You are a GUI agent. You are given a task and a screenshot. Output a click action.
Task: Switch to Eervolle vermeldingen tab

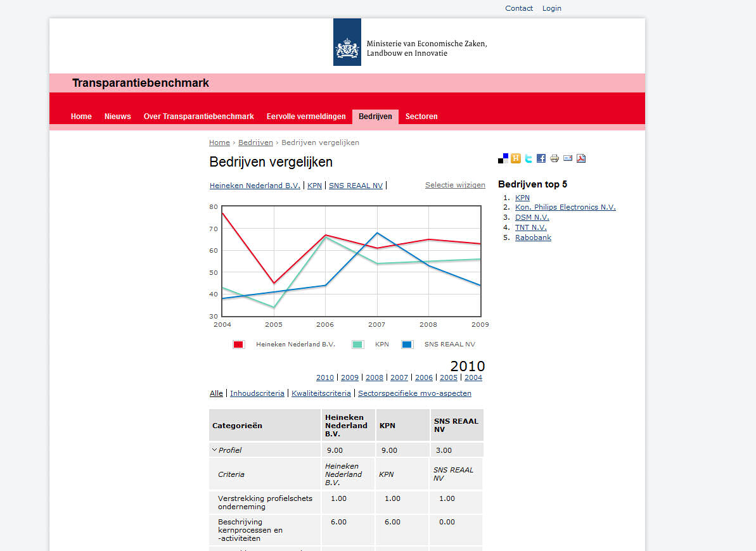coord(306,116)
